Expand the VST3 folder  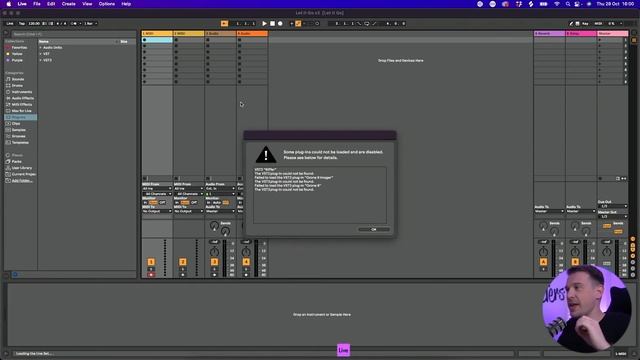40,60
